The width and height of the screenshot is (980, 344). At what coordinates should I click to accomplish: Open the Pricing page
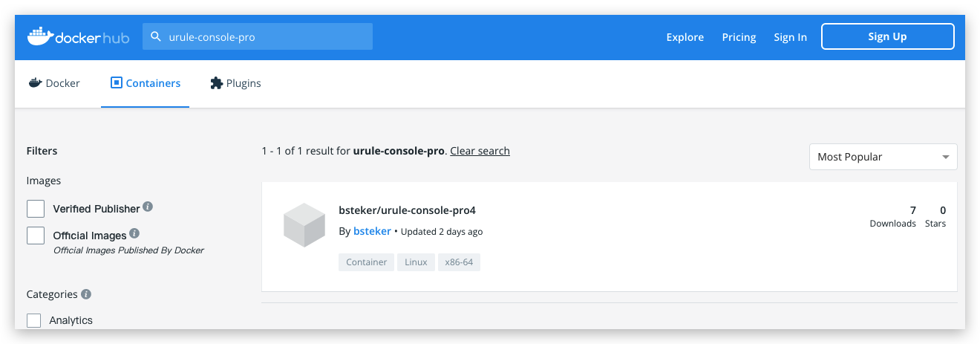click(739, 37)
